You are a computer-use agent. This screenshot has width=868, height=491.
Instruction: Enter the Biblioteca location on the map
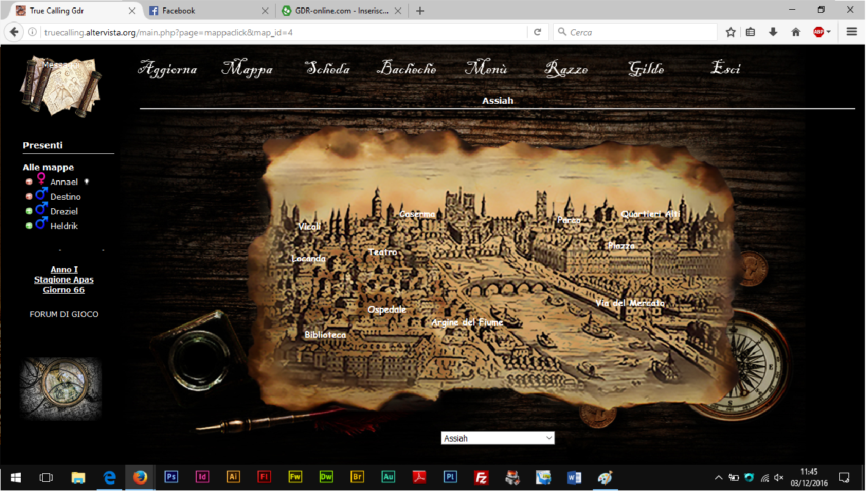coord(325,335)
